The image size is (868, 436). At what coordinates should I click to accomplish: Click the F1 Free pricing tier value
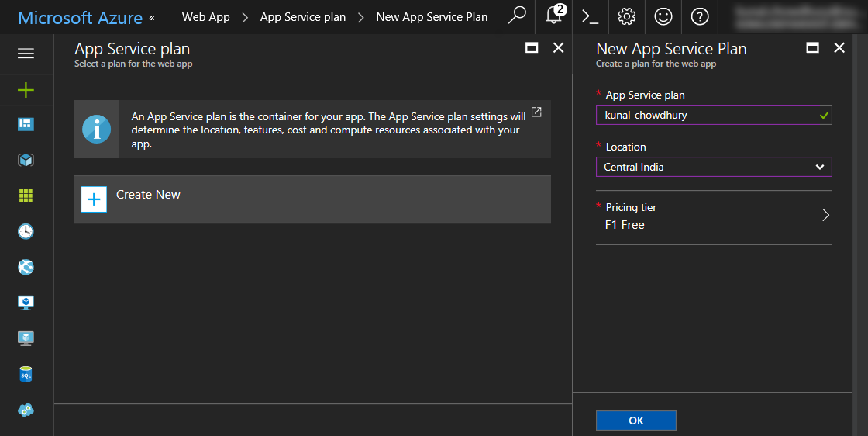pos(625,225)
